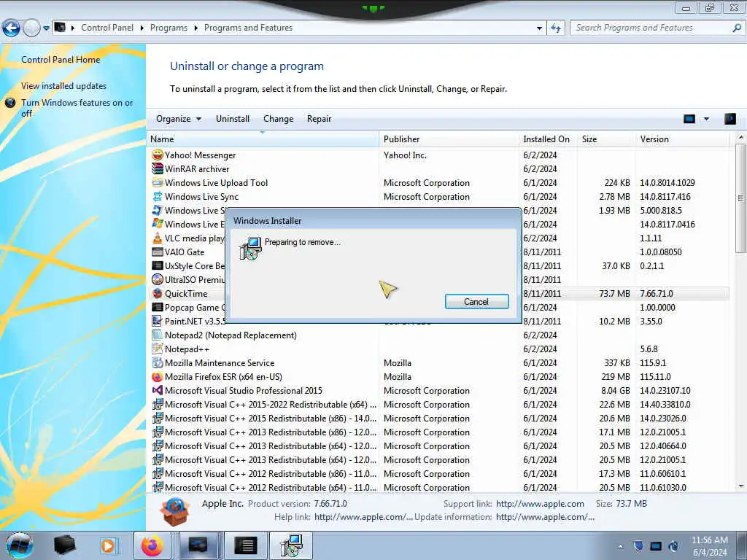Click the change view icon
The height and width of the screenshot is (560, 747).
tap(689, 119)
